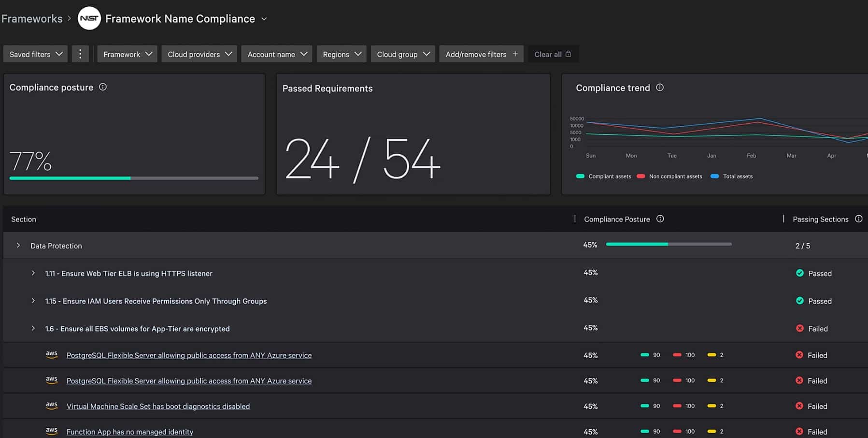
Task: Click the red 100 count on the Function App row
Action: tap(690, 432)
